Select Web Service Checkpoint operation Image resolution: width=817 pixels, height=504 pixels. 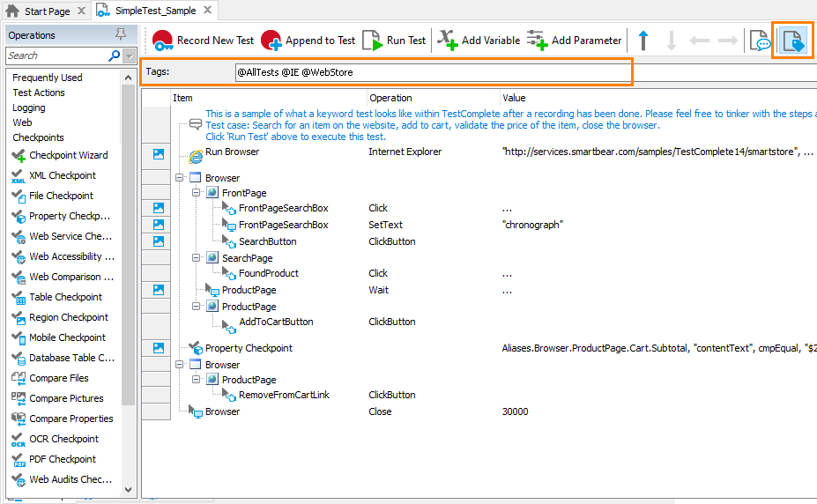coord(62,236)
